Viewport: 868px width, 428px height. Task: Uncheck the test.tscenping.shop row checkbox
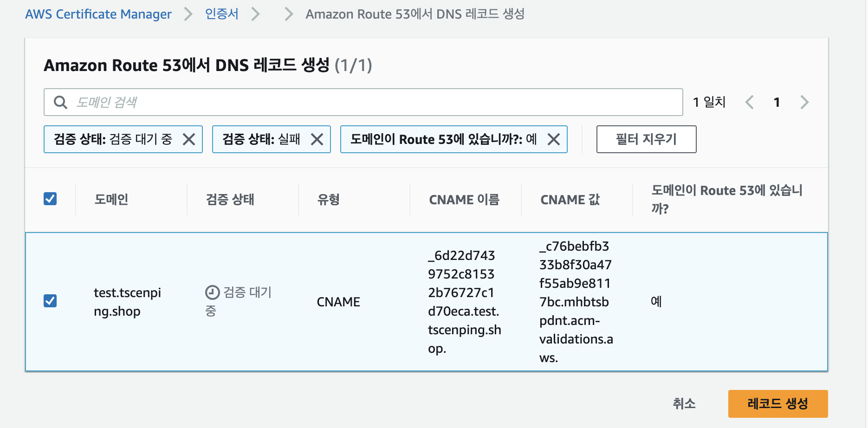point(50,301)
